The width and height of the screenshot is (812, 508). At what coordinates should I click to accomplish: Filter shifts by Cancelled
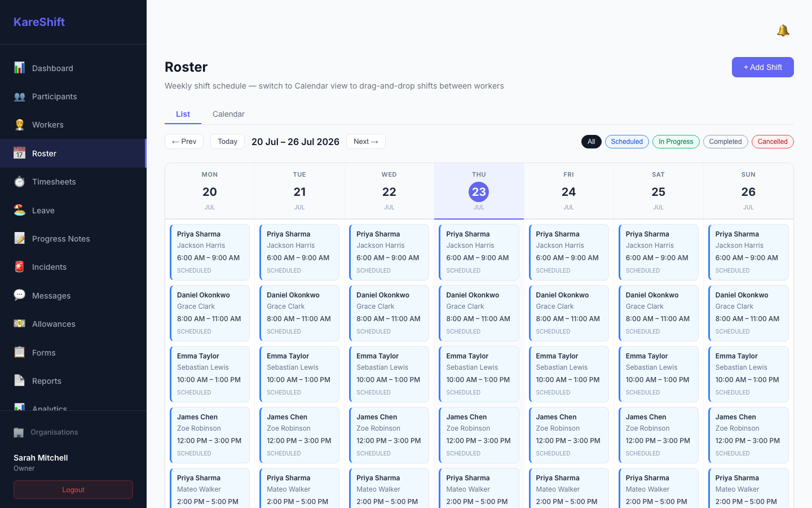(773, 142)
